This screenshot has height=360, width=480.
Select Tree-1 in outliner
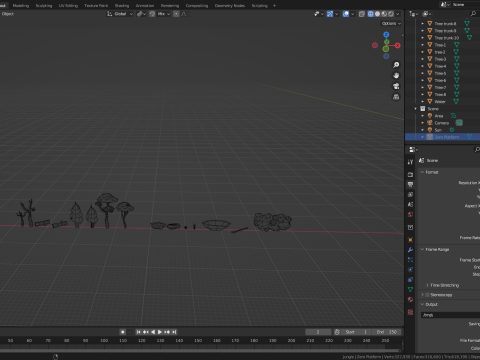440,45
